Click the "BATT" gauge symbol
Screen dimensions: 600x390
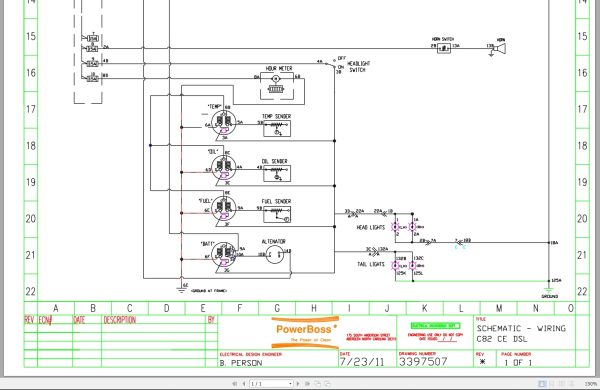click(x=224, y=255)
